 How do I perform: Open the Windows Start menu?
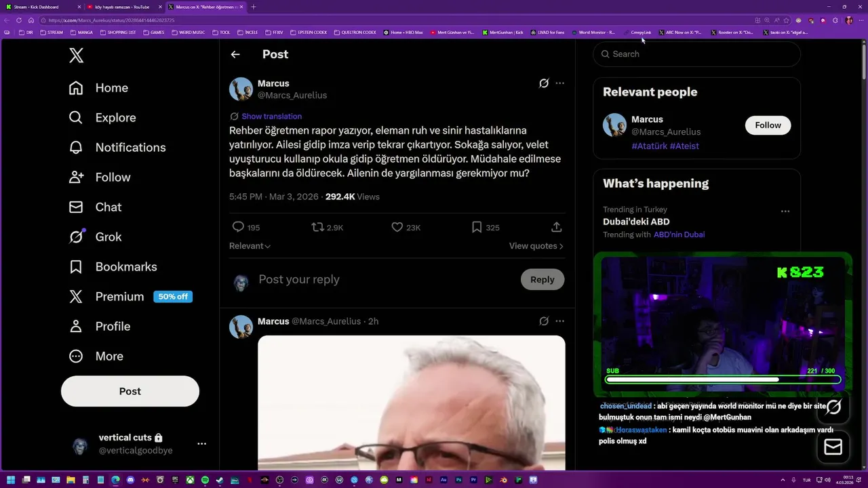[11, 480]
